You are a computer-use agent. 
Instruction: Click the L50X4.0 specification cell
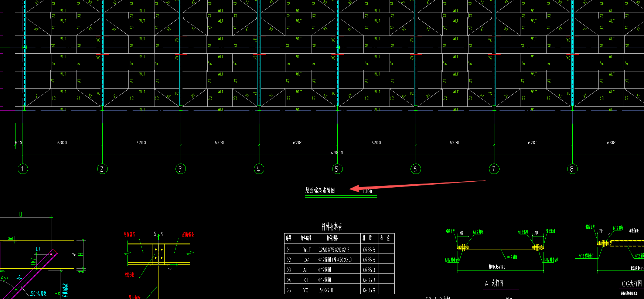pos(326,290)
